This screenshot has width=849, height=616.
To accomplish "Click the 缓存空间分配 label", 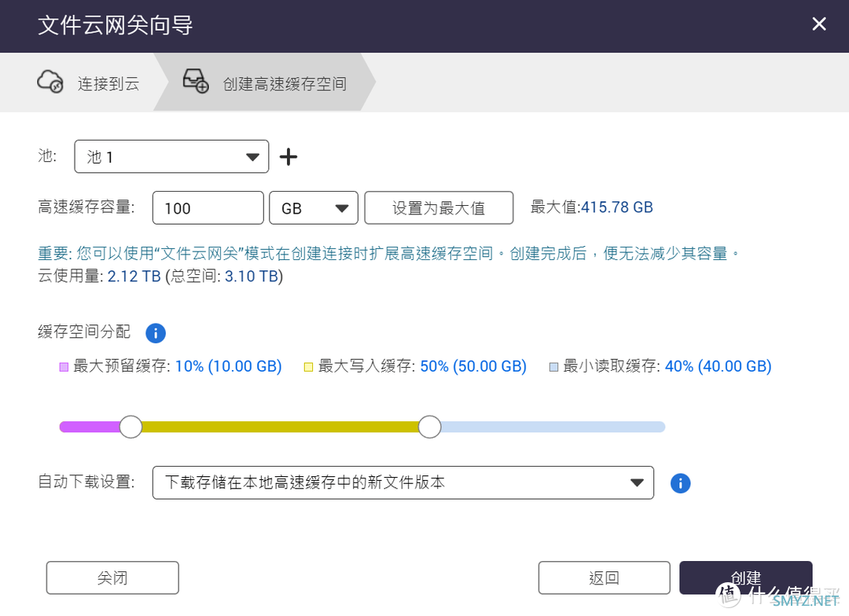I will click(x=84, y=332).
